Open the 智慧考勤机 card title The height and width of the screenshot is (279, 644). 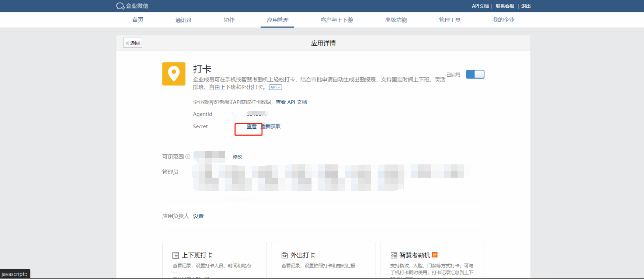tap(415, 255)
